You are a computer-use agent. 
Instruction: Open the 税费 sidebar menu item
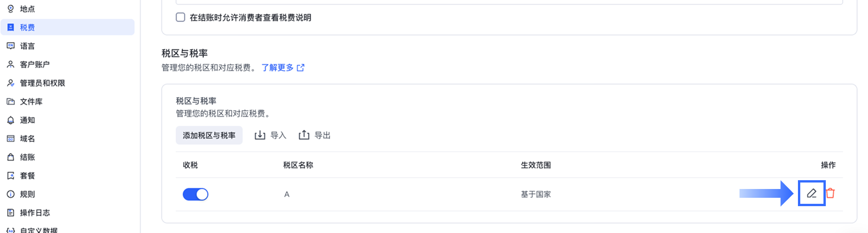pyautogui.click(x=27, y=27)
